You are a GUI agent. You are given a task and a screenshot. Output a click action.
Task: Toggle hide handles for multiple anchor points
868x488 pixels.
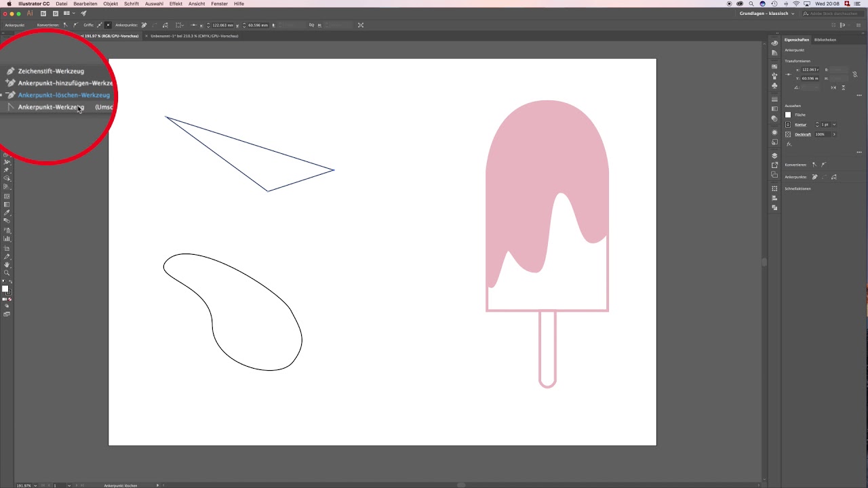pyautogui.click(x=108, y=25)
